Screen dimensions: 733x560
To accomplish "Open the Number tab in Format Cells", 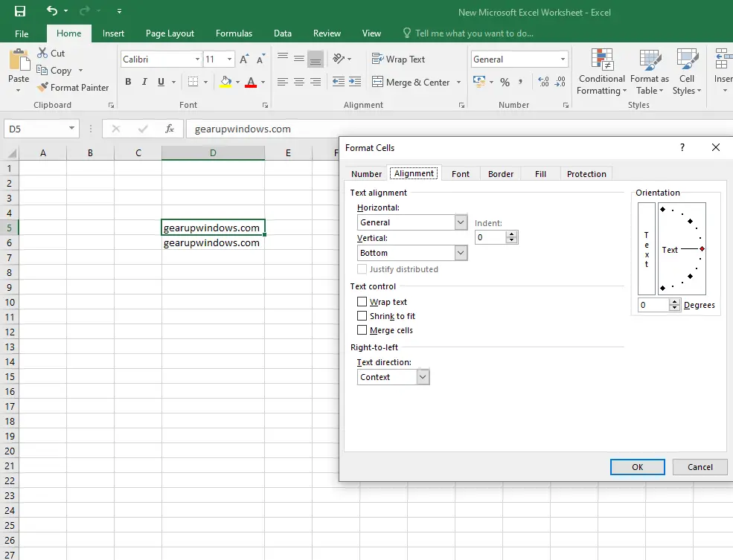I will [x=366, y=174].
